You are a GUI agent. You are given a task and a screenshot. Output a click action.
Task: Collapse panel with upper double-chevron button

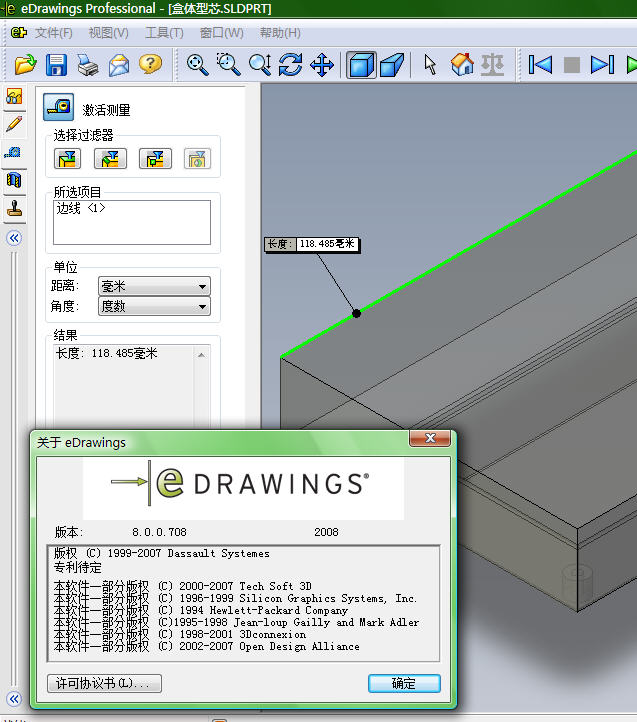pos(14,238)
